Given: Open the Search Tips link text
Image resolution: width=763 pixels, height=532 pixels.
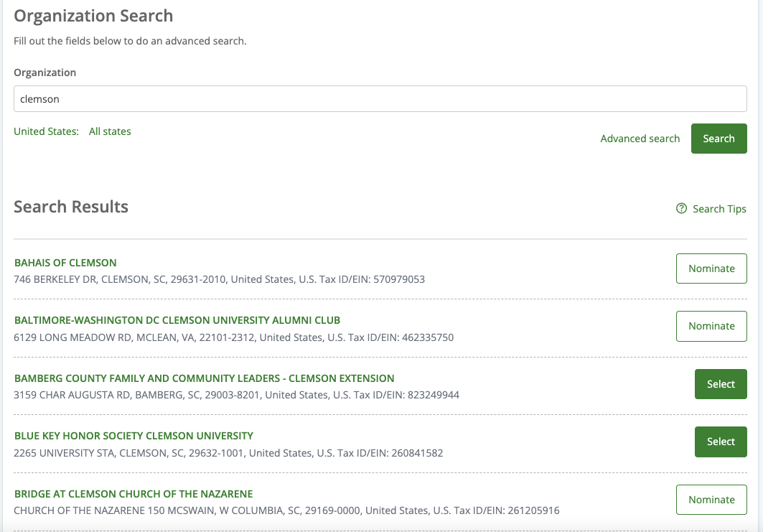Looking at the screenshot, I should (x=719, y=209).
